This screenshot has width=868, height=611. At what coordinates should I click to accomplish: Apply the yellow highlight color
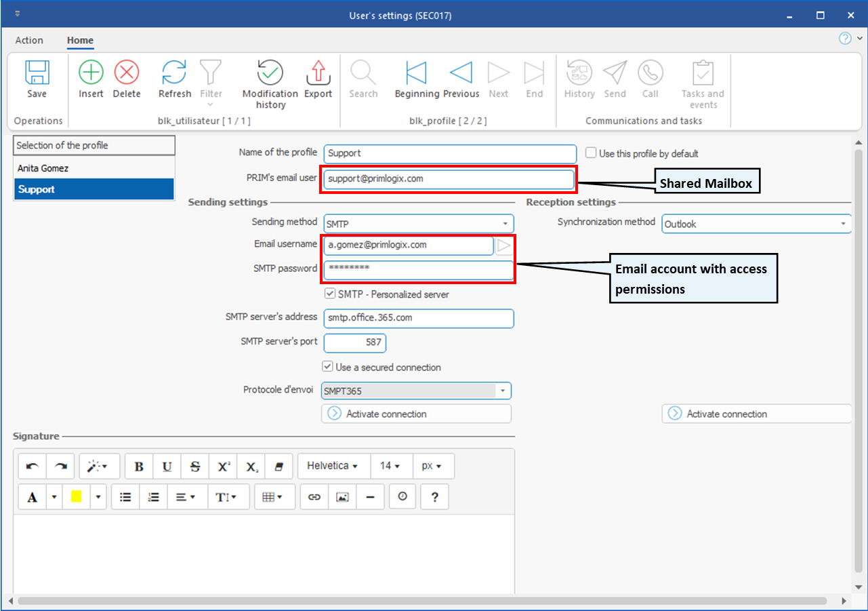point(76,497)
